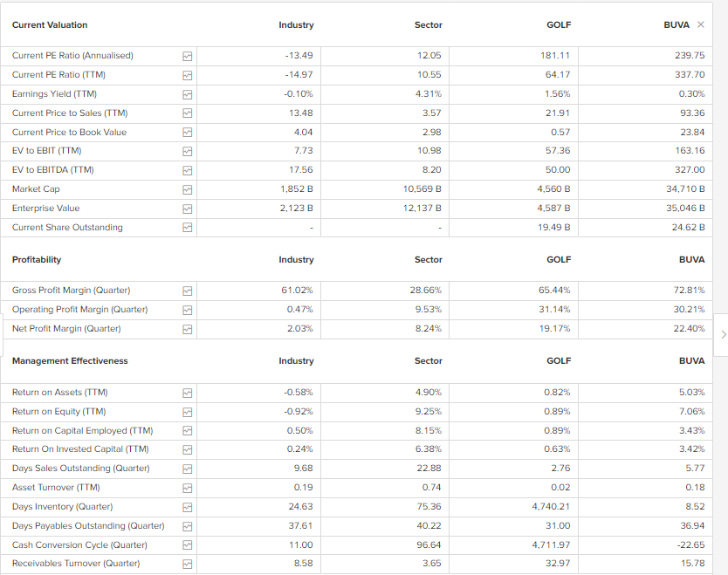Screen dimensions: 728x575
Task: Show chart for Days Inventory (Quarter)
Action: (187, 507)
